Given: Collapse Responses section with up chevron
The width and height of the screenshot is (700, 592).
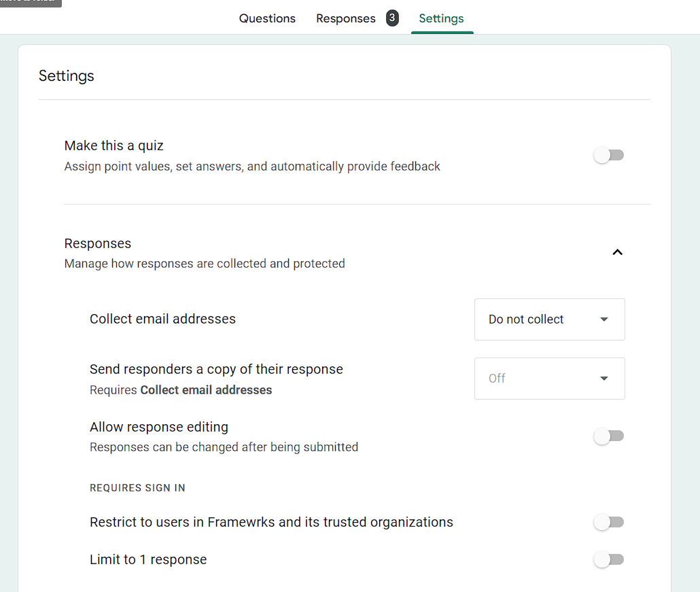Looking at the screenshot, I should click(617, 252).
